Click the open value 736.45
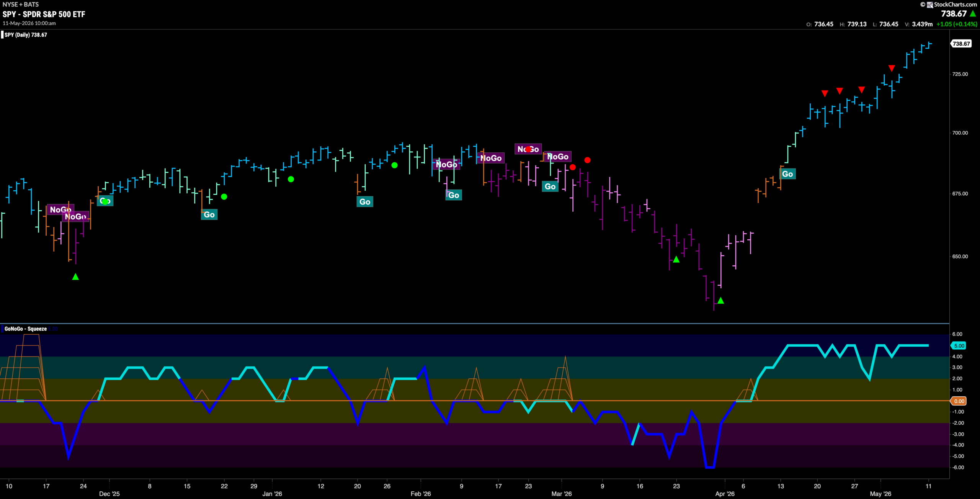 click(x=824, y=24)
